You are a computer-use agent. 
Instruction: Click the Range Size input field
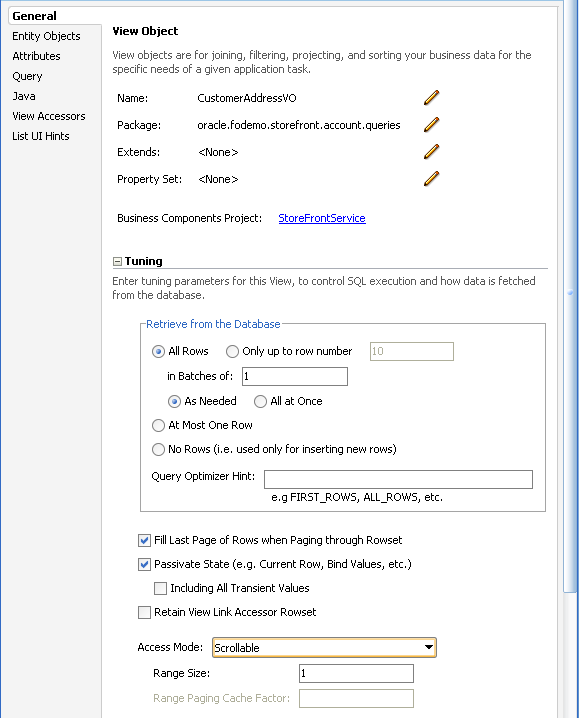tap(356, 674)
